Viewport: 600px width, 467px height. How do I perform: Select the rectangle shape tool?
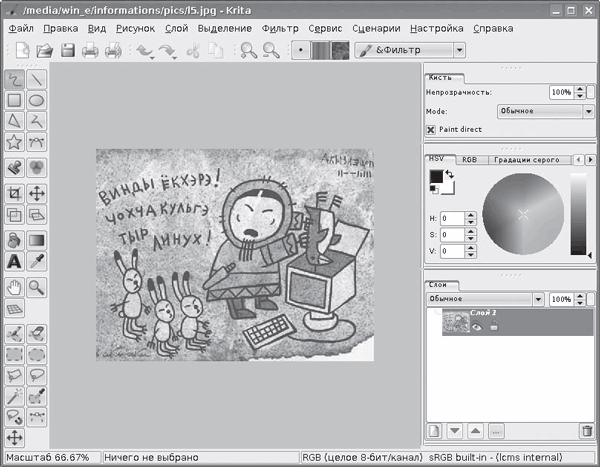coord(15,100)
